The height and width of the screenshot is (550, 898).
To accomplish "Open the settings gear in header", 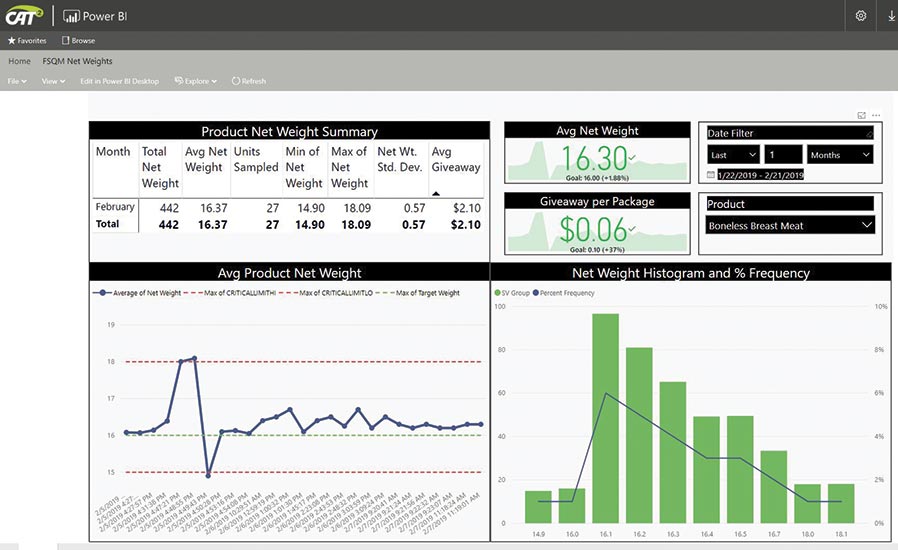I will point(861,16).
